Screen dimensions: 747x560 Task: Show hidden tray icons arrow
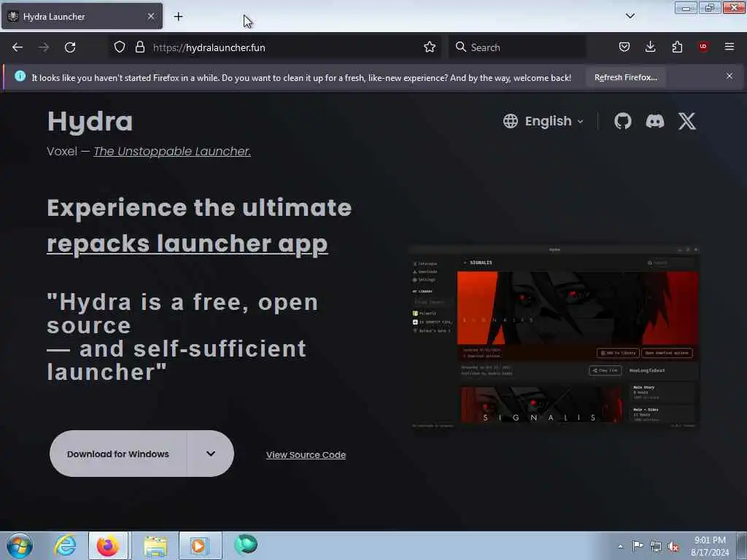coord(620,546)
